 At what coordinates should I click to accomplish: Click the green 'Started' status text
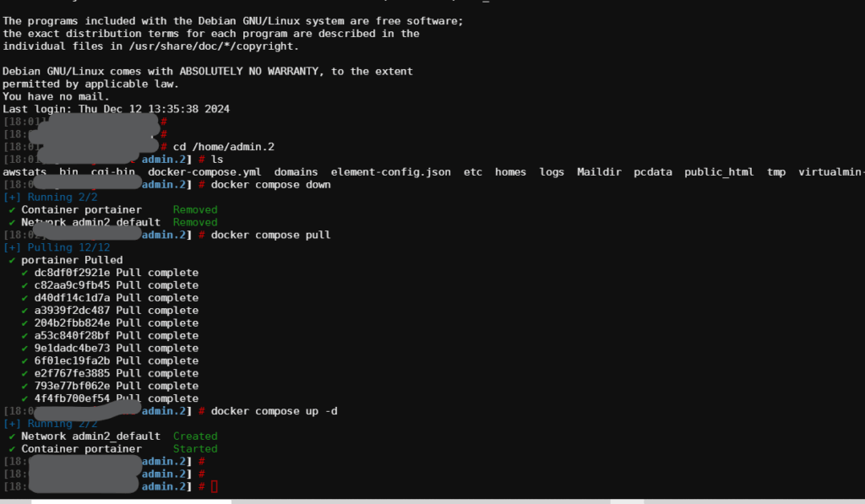[195, 448]
